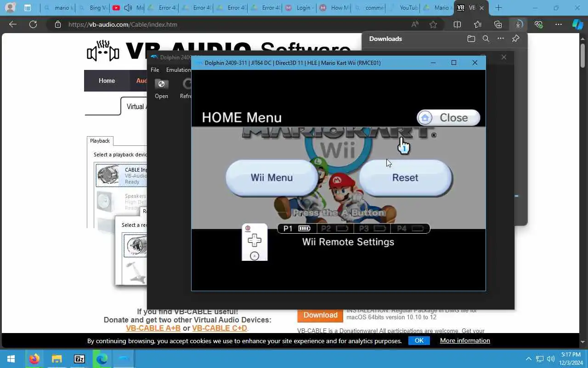Open volume control in system tray
Screen dimensions: 588x368
tap(551, 359)
